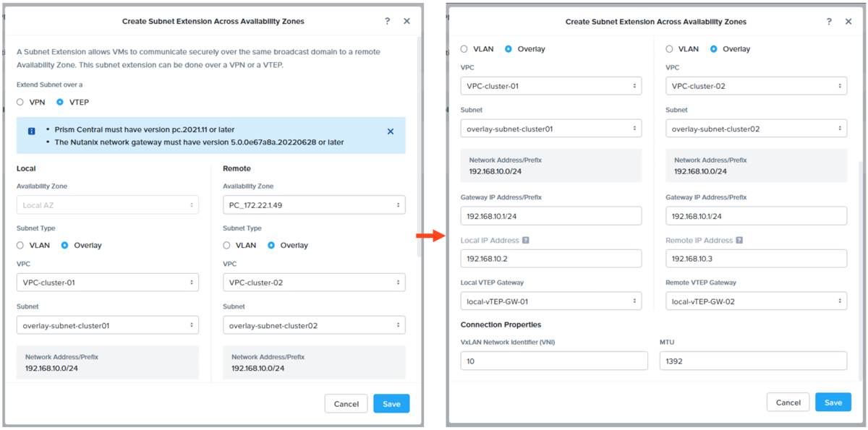Dismiss the blue version requirement banner
This screenshot has width=868, height=430.
[391, 132]
